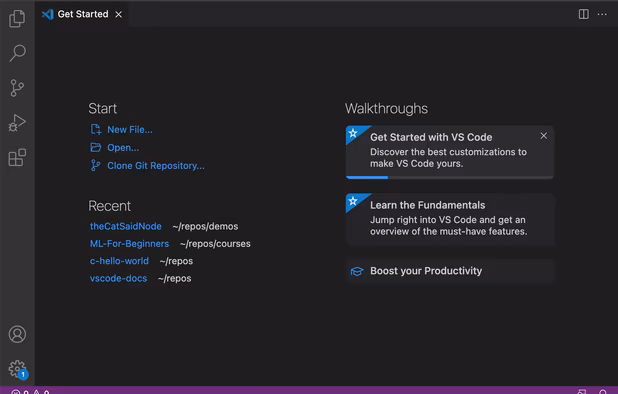618x394 pixels.
Task: Close the Get Started tab
Action: [119, 14]
